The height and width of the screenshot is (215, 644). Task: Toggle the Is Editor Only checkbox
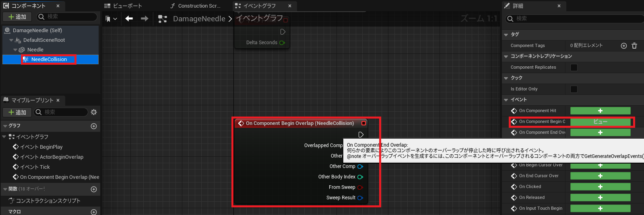click(x=574, y=89)
